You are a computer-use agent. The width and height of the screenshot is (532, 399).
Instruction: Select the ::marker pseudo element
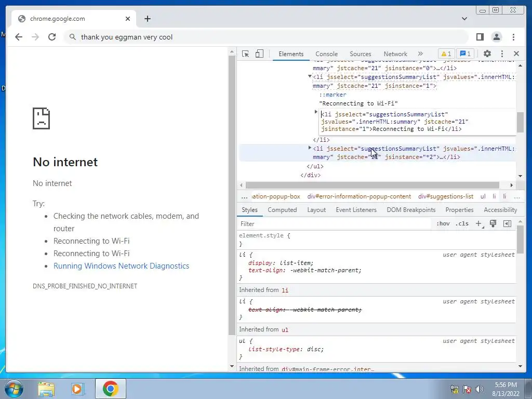click(332, 95)
